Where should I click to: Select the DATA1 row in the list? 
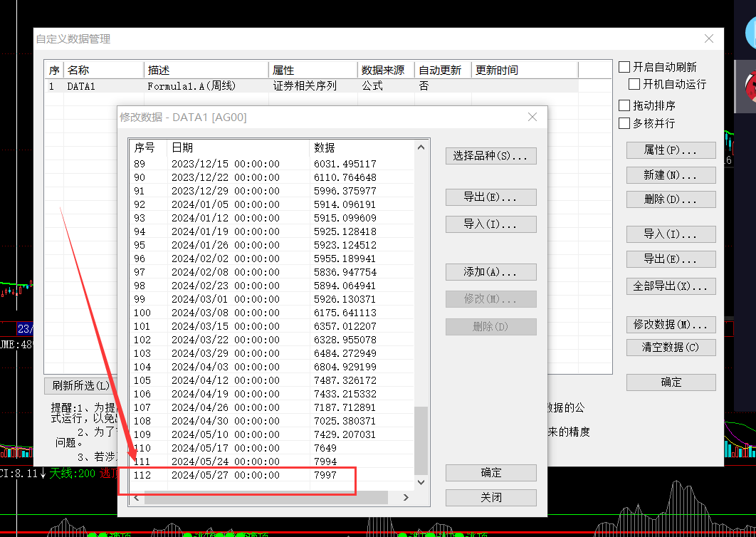(x=312, y=86)
